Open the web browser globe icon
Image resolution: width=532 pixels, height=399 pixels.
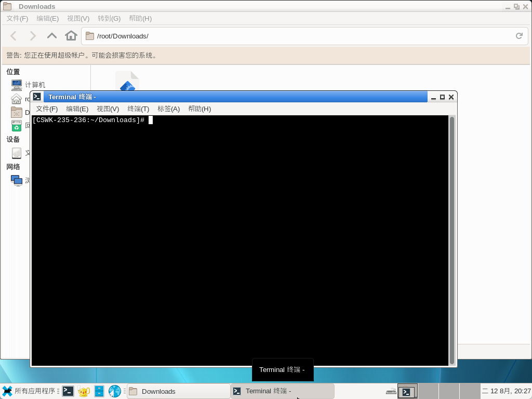(115, 391)
